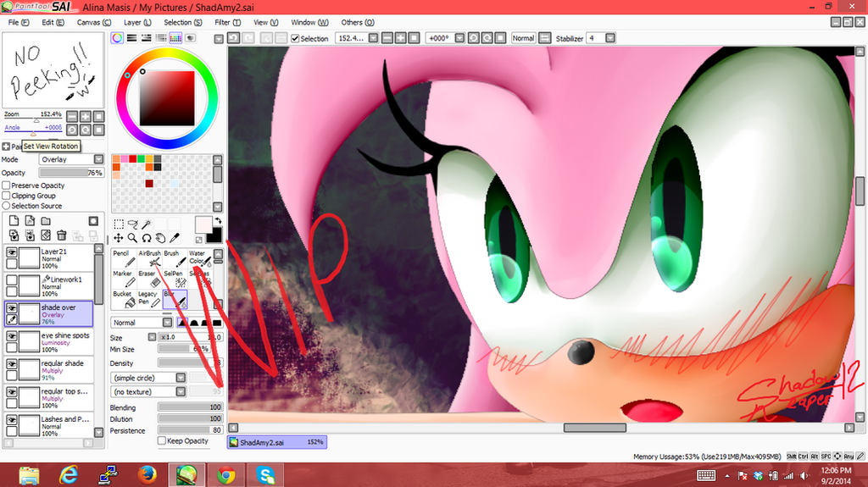Screen dimensions: 868x487
Task: Select the Pencil tool
Action: [x=124, y=258]
